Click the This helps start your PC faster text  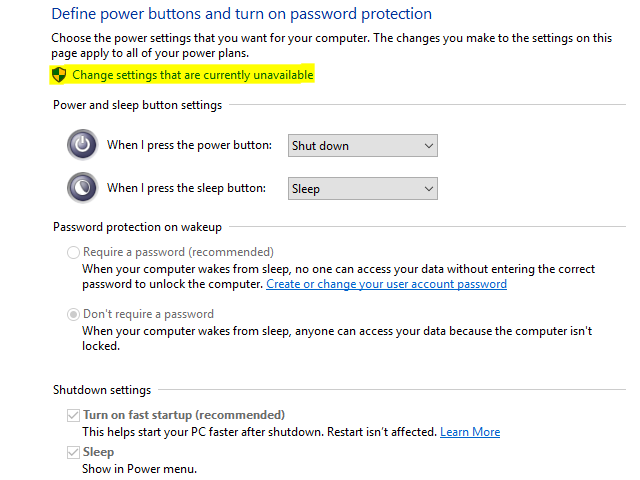[x=258, y=432]
